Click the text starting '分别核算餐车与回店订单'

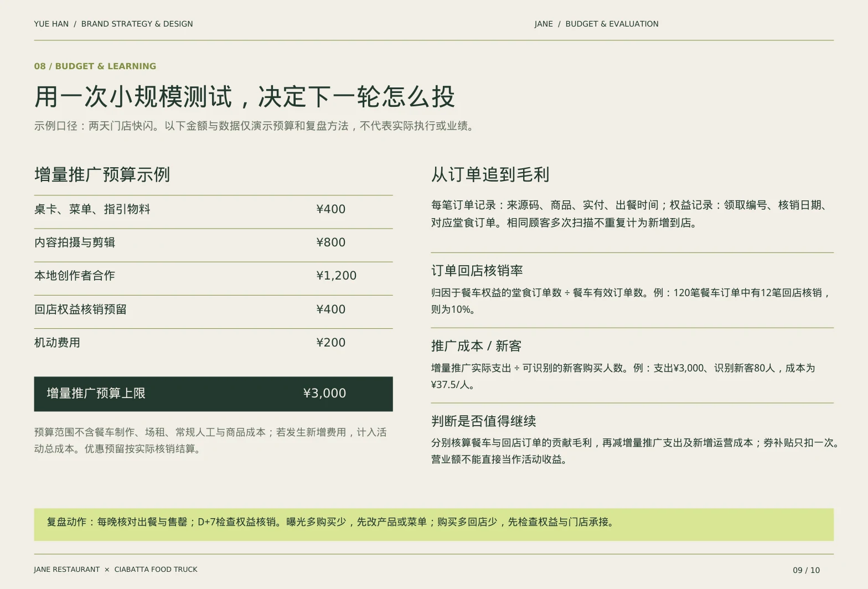point(635,451)
